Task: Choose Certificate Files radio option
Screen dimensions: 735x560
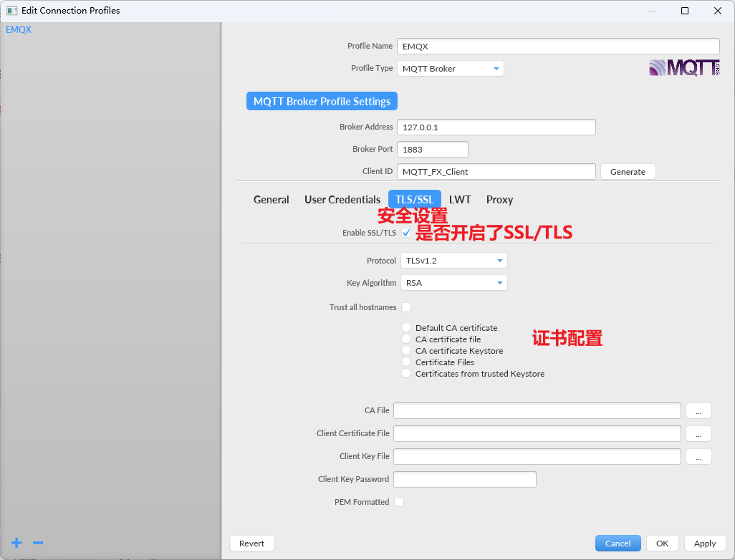Action: [406, 362]
